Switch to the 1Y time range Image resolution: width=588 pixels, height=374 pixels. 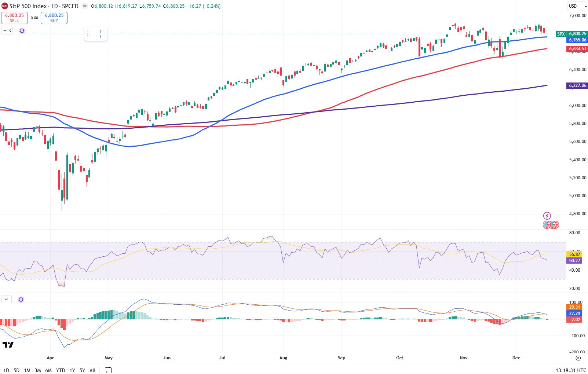(72, 370)
